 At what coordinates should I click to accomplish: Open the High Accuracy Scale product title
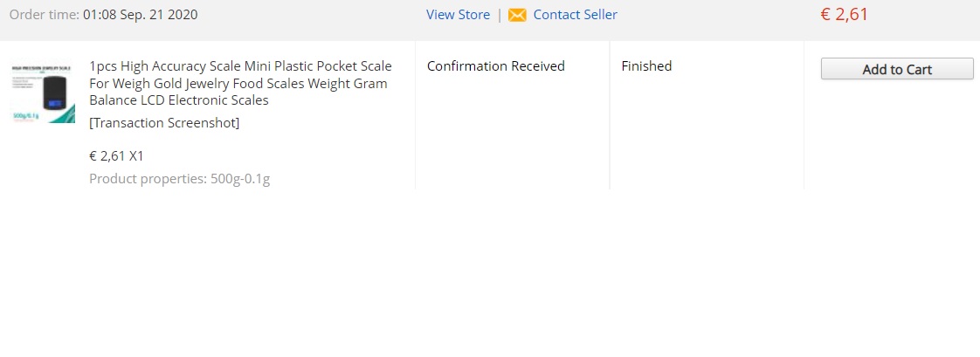[240, 83]
